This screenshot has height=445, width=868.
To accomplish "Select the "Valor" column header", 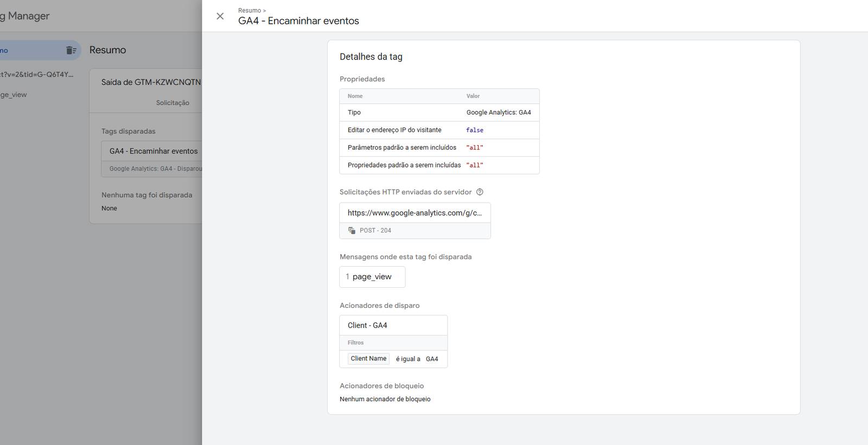I will click(x=473, y=96).
